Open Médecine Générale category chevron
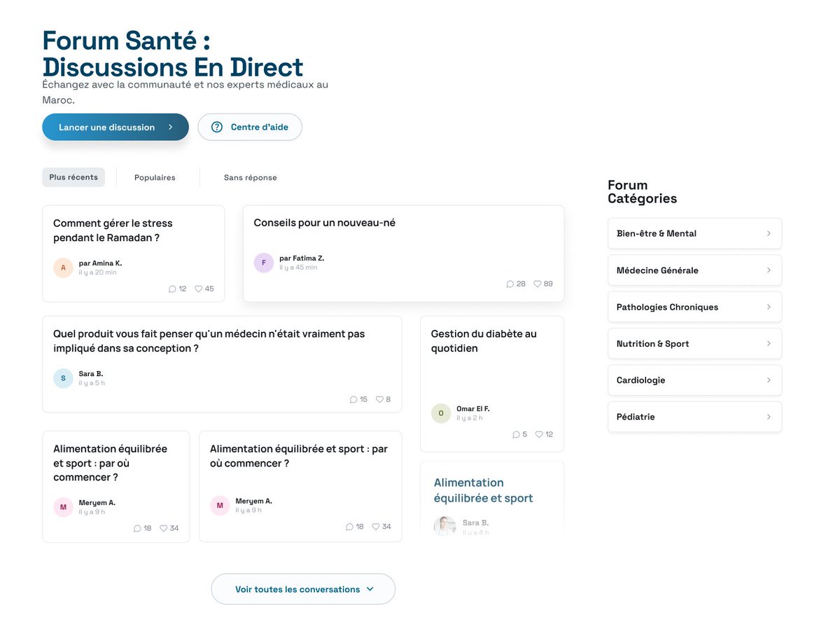840x629 pixels. point(769,270)
